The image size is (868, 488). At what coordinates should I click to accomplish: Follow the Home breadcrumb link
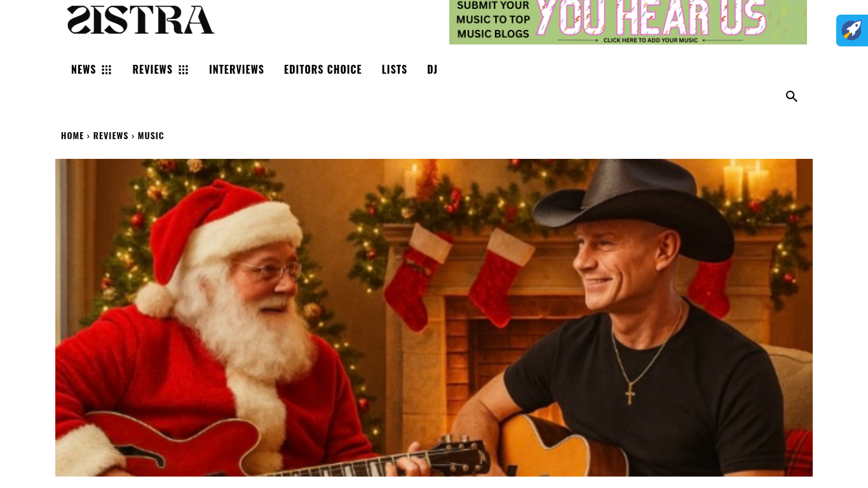[x=72, y=135]
